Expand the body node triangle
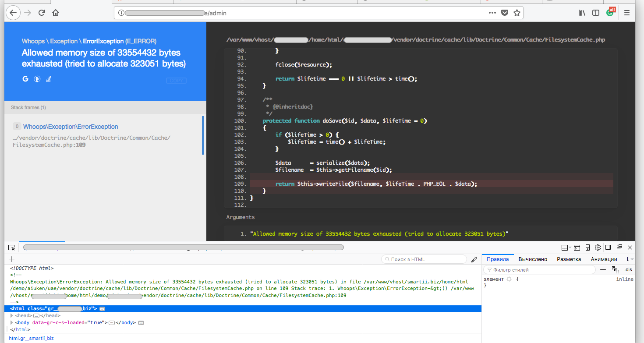The width and height of the screenshot is (644, 343). (x=12, y=322)
